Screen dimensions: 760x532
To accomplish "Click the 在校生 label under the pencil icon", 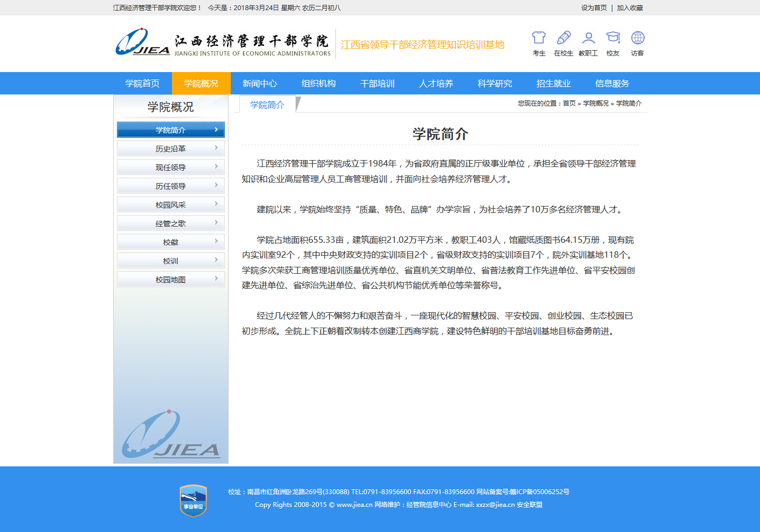I will click(x=563, y=53).
